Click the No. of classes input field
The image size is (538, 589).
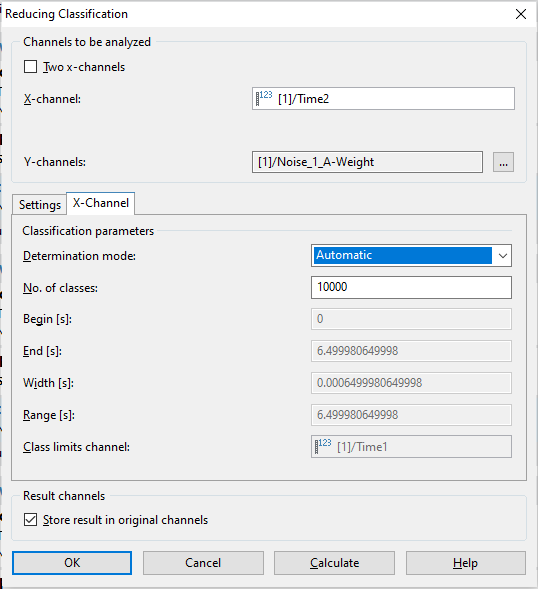point(411,287)
